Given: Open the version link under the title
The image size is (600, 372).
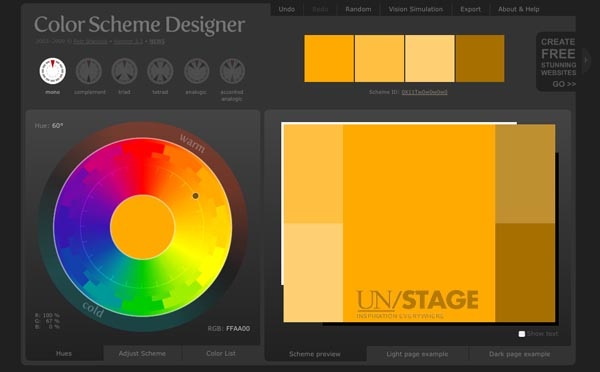Looking at the screenshot, I should tap(128, 41).
